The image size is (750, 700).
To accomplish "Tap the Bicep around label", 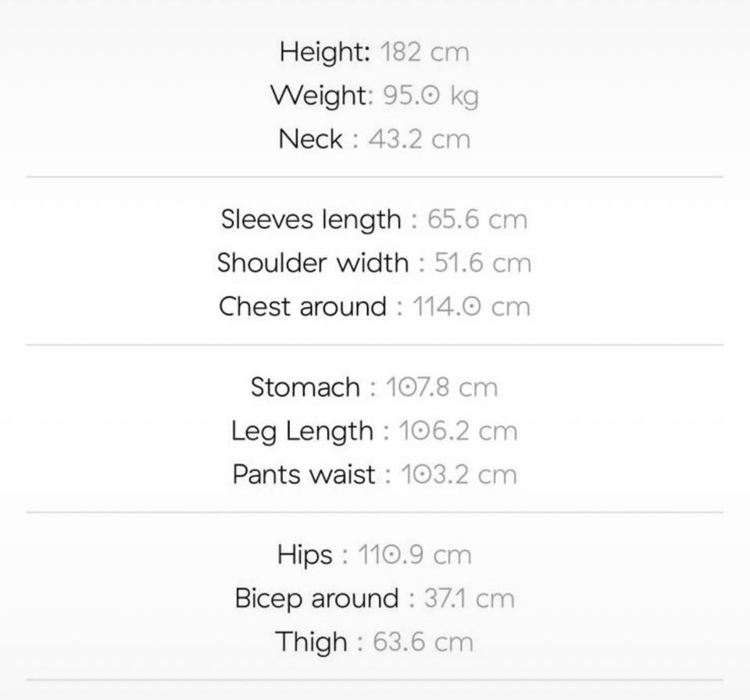I will (x=316, y=598).
